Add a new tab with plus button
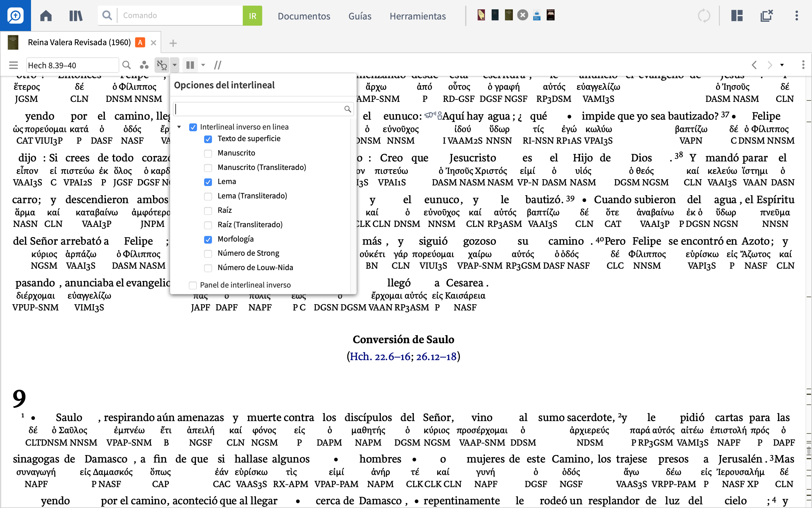 point(173,43)
